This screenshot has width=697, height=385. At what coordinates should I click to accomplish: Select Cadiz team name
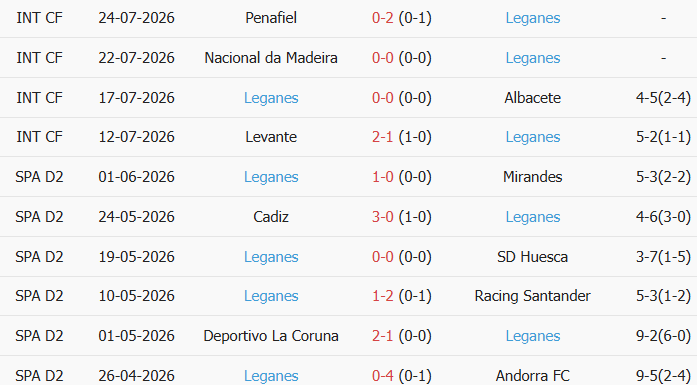tap(271, 217)
